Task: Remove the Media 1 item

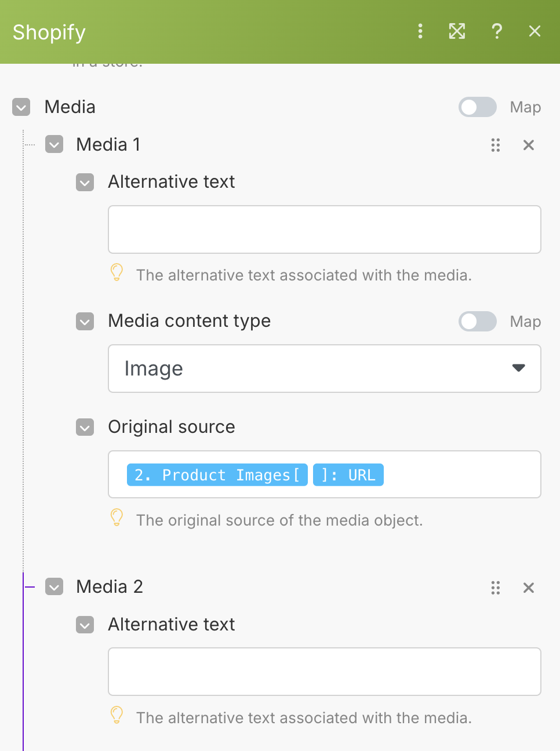Action: [x=529, y=145]
